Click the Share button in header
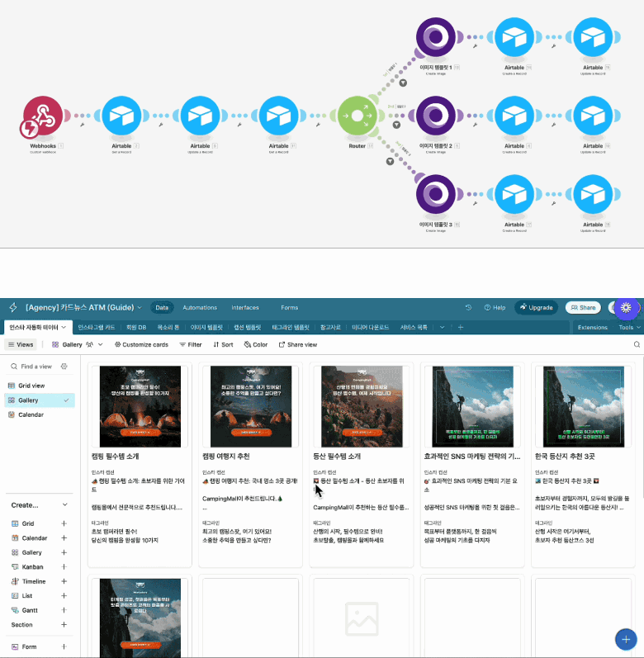 [583, 307]
